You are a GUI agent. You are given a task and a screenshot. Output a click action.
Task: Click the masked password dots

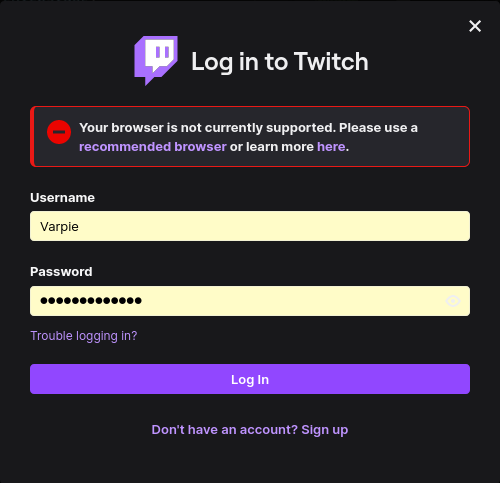(x=91, y=301)
